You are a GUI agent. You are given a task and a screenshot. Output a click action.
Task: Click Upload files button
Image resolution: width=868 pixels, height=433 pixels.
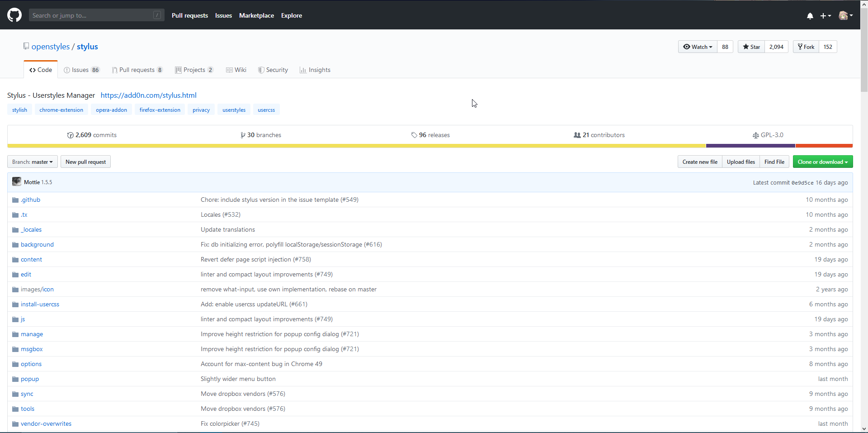point(741,162)
